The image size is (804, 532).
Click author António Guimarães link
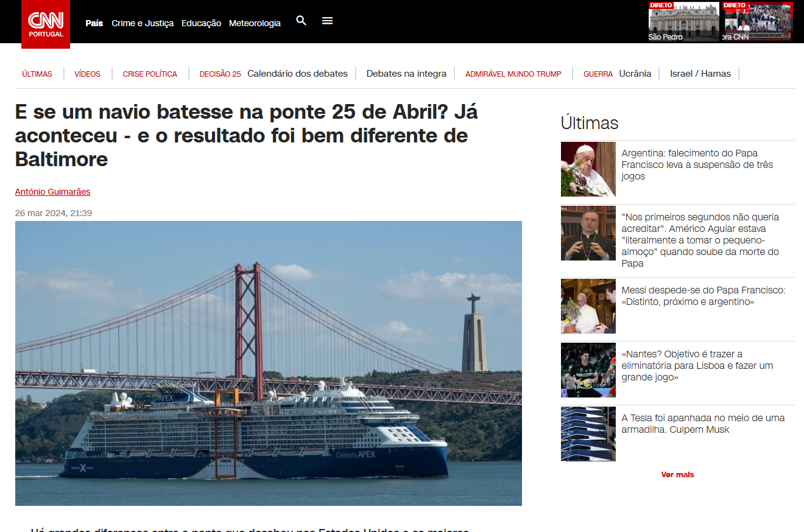point(52,192)
